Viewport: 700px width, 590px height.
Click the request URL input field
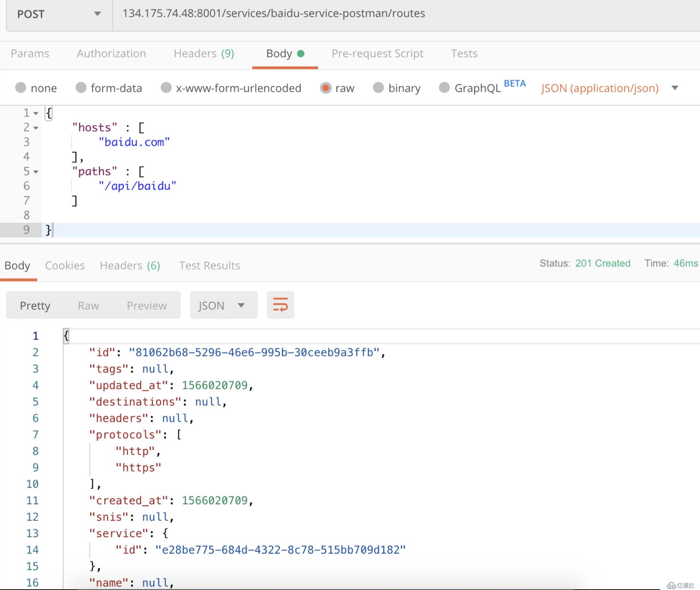point(406,14)
